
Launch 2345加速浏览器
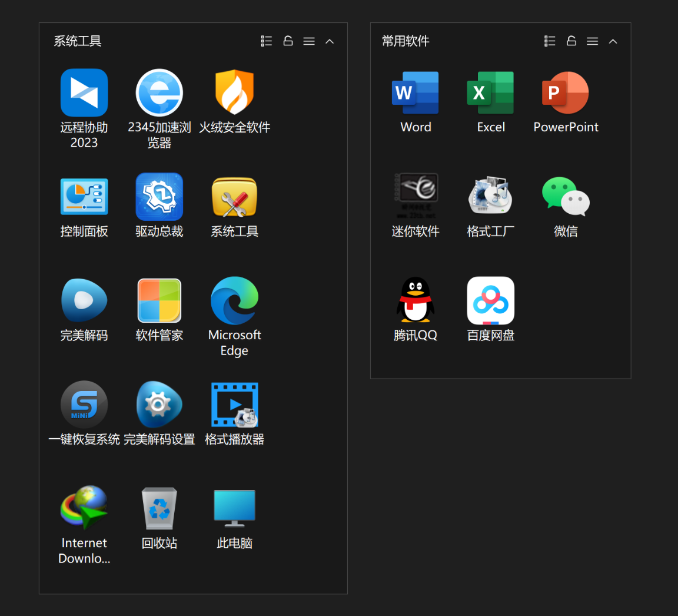coord(159,92)
